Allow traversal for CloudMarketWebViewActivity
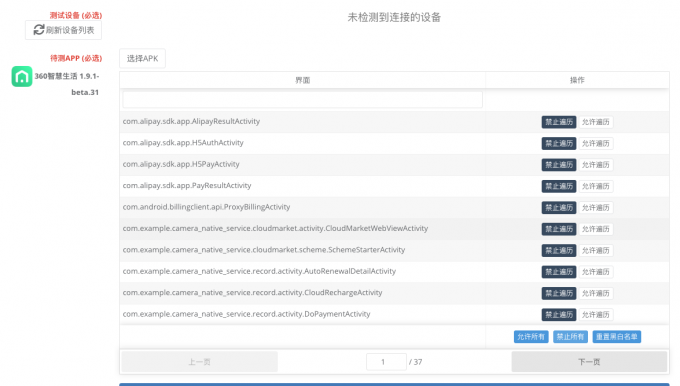This screenshot has height=386, width=680. click(x=595, y=229)
